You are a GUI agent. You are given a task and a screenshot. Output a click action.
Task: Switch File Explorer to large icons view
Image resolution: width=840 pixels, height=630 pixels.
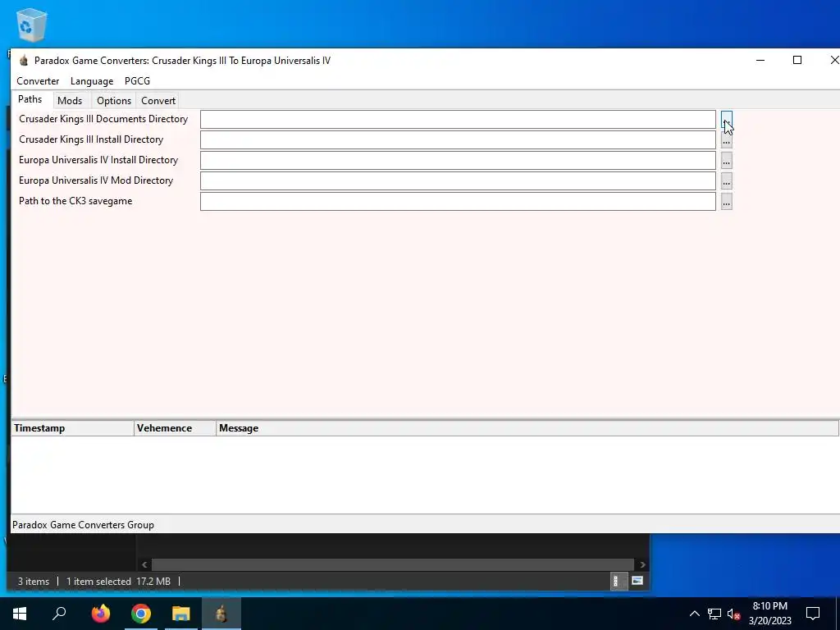pos(637,581)
